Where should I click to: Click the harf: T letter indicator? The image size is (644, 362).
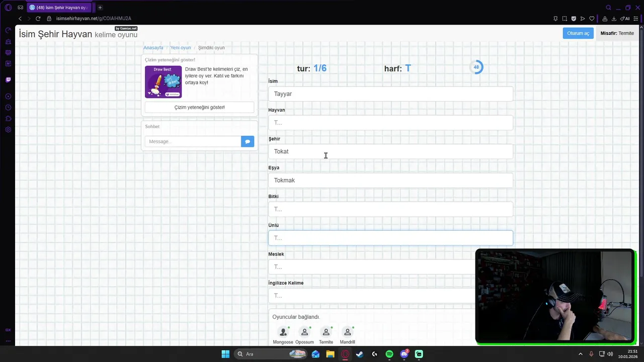397,68
